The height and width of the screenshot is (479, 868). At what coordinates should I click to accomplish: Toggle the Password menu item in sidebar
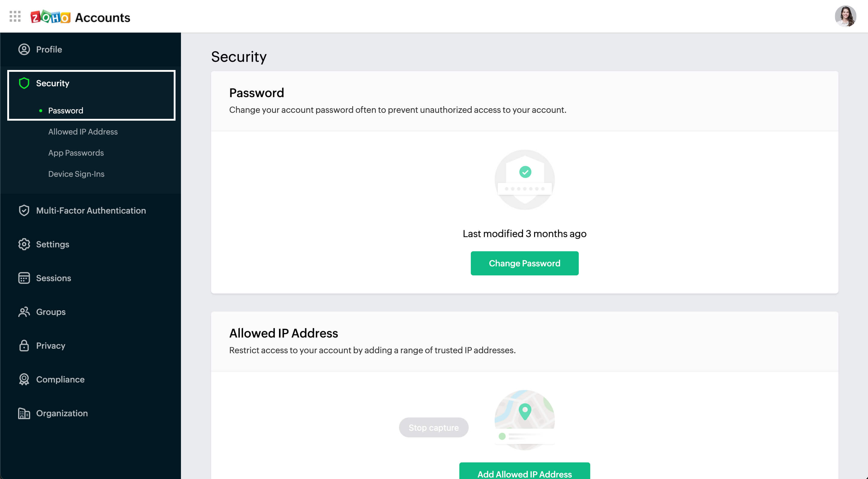[x=65, y=110]
